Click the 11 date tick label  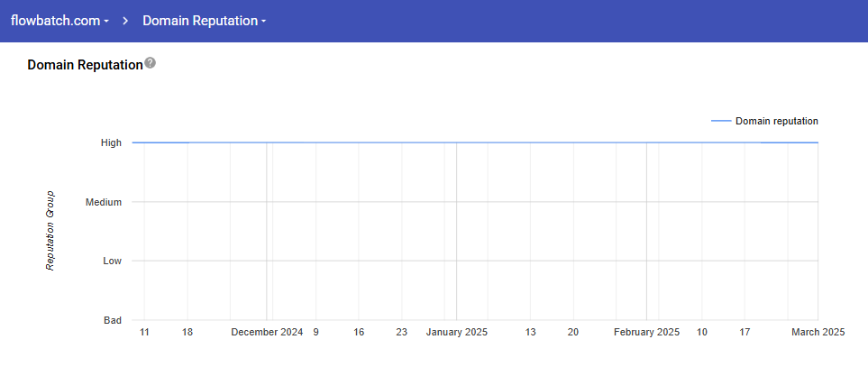(144, 333)
